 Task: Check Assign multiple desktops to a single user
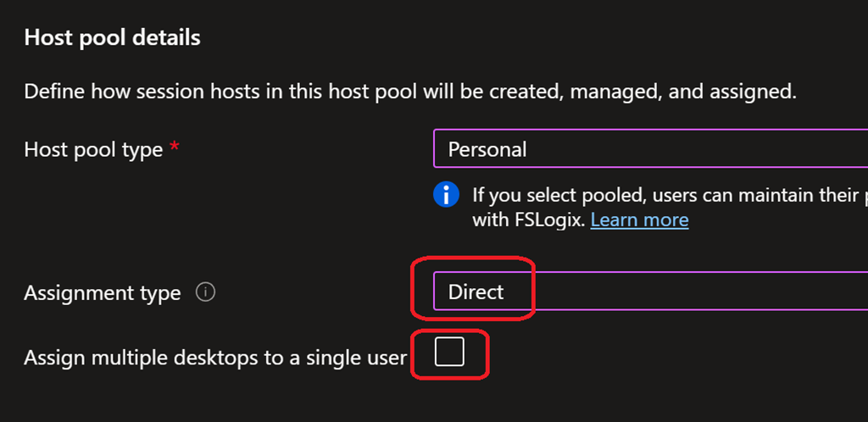pyautogui.click(x=449, y=352)
